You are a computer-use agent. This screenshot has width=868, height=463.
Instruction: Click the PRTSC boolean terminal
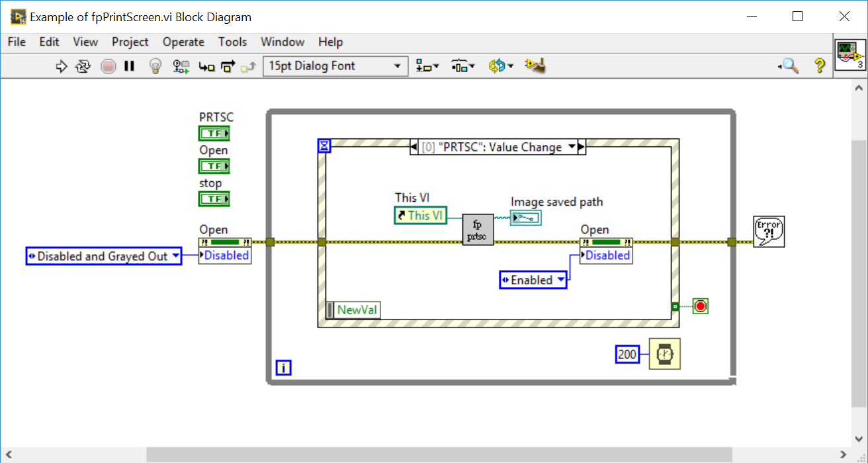coord(214,133)
